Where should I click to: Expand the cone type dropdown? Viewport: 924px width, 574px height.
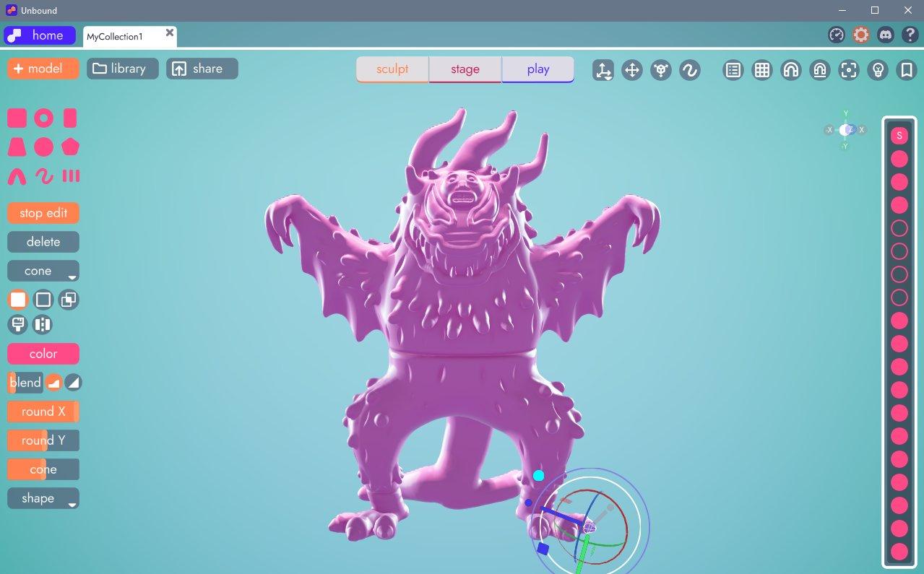43,271
